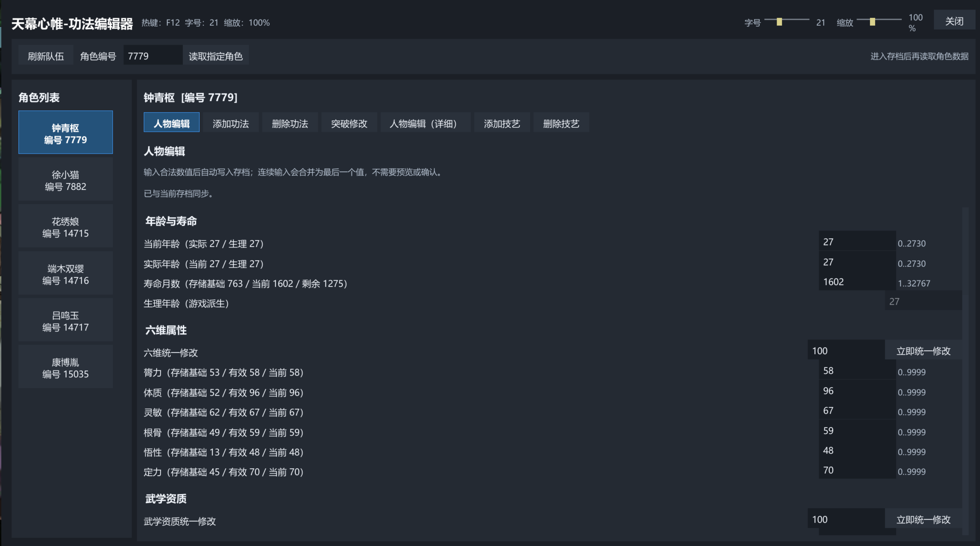Click the 读取指定角色 button
Image resolution: width=980 pixels, height=546 pixels.
tap(216, 56)
